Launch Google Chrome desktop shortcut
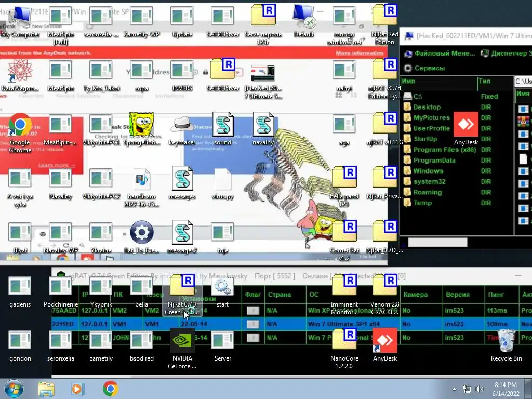The width and height of the screenshot is (532, 399). point(20,133)
